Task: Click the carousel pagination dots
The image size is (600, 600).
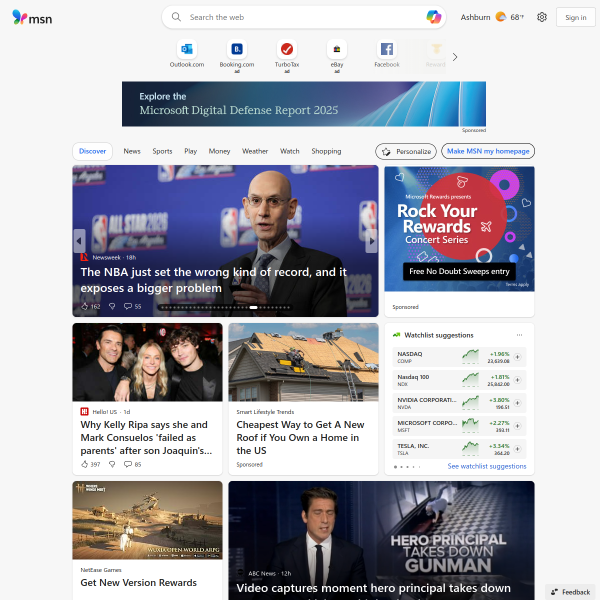Action: [x=225, y=307]
